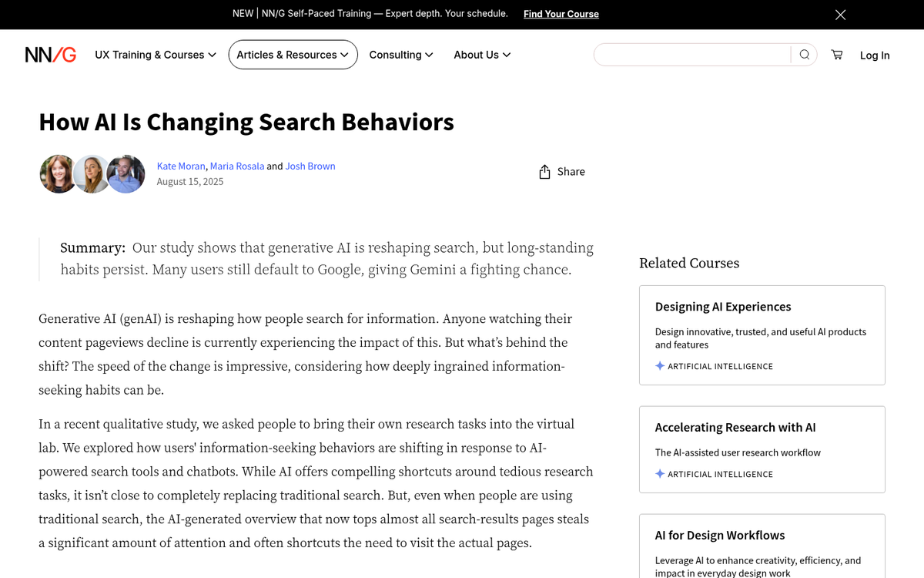Click Artificial Intelligence tag under Designing AI Experiences
Viewport: 924px width, 578px height.
click(x=720, y=366)
